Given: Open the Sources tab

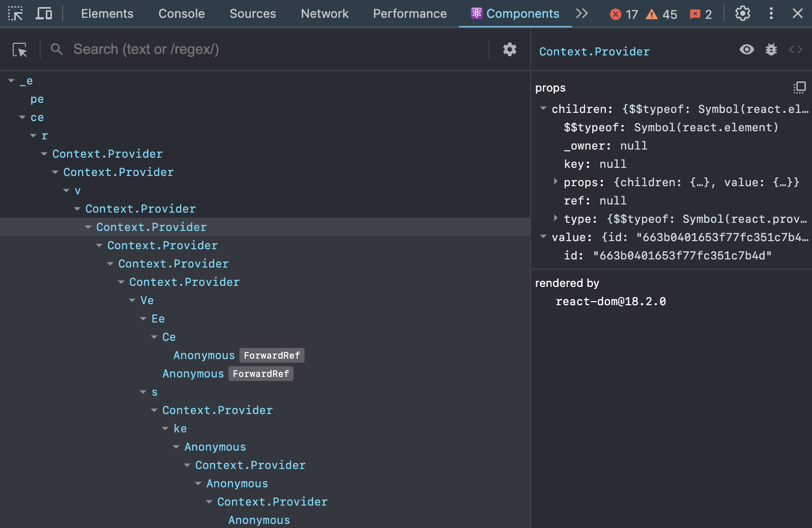Looking at the screenshot, I should pos(253,14).
